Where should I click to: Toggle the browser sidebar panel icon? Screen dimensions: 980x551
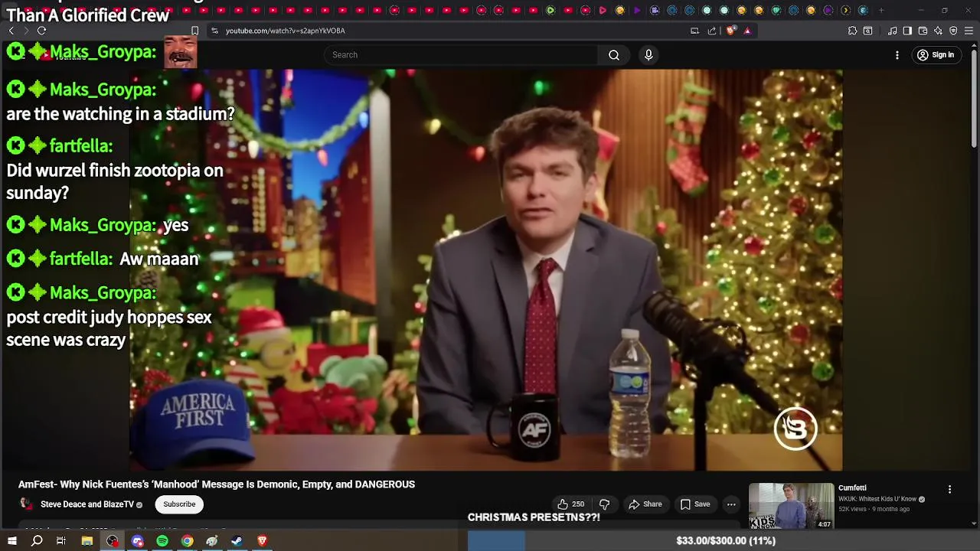[x=907, y=31]
